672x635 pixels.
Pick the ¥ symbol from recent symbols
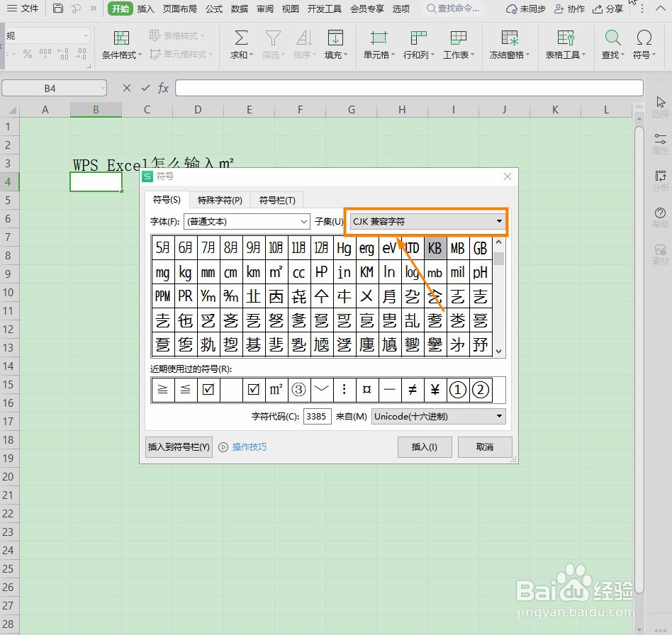click(435, 390)
